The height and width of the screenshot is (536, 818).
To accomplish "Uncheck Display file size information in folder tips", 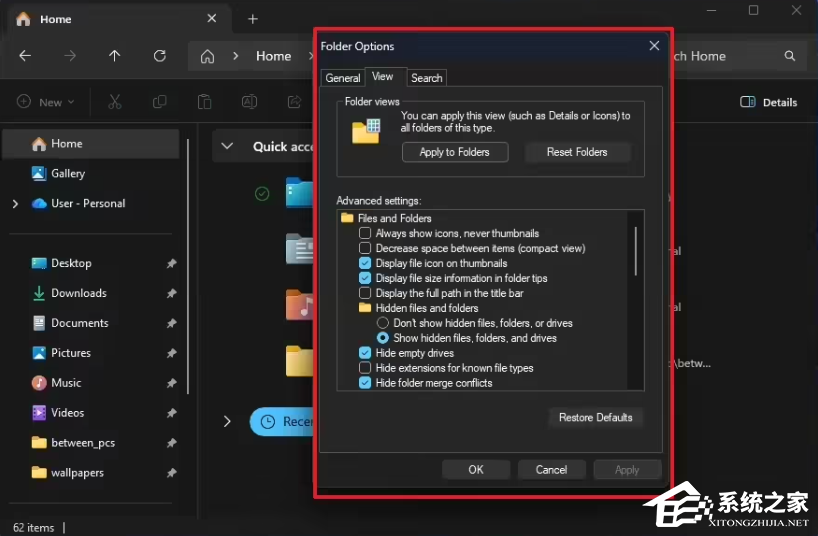I will (365, 278).
